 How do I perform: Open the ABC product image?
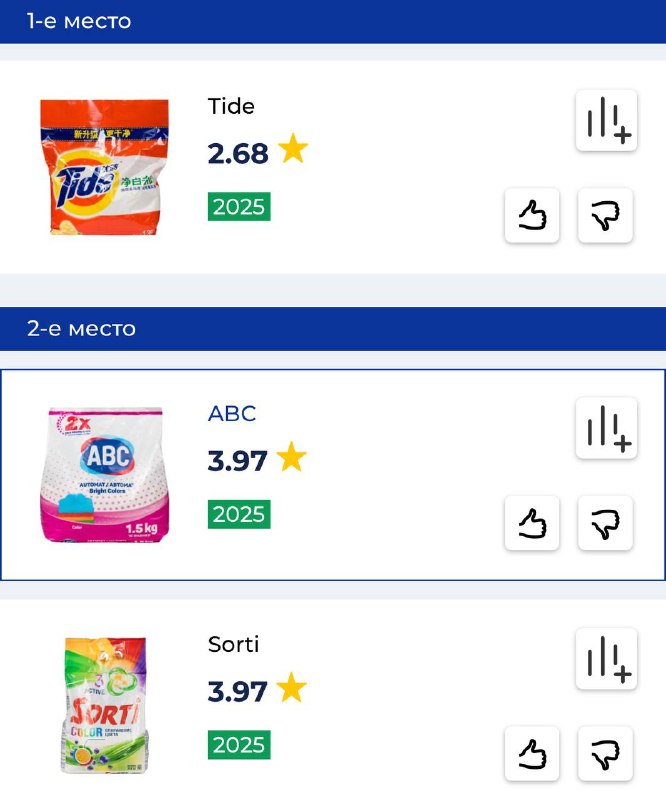coord(104,475)
